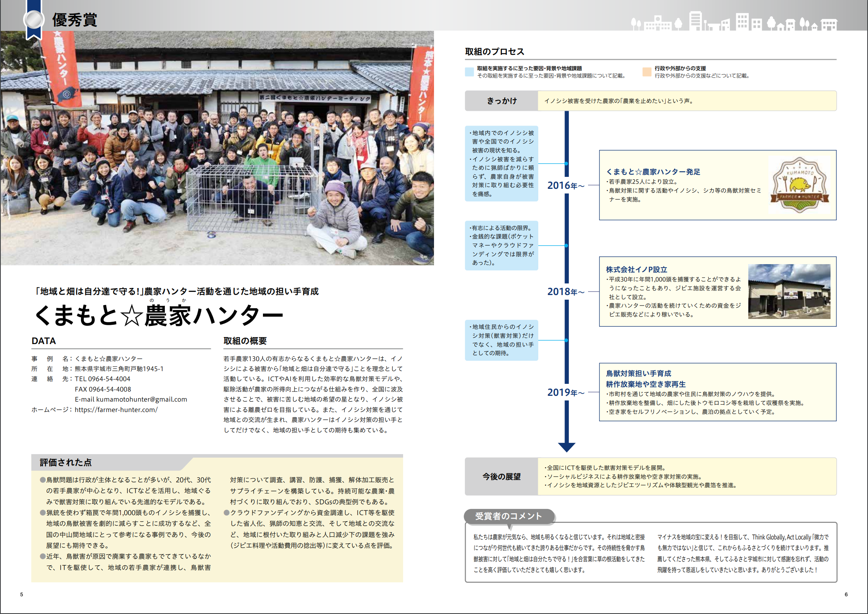
Task: Click the 2016年〜 timeline marker
Action: 566,186
